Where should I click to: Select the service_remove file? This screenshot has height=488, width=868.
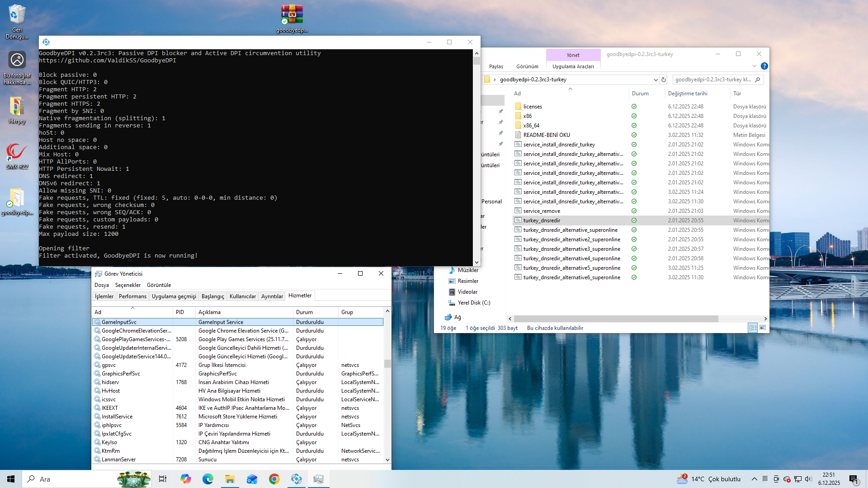[542, 211]
